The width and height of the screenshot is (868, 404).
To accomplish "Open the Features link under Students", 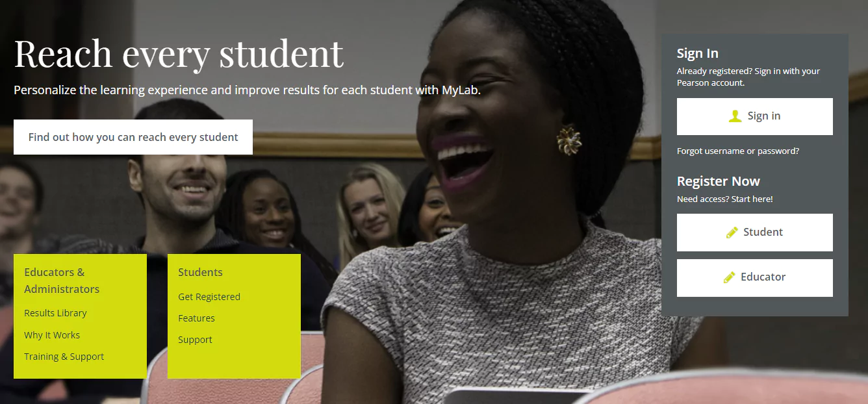I will click(x=196, y=318).
